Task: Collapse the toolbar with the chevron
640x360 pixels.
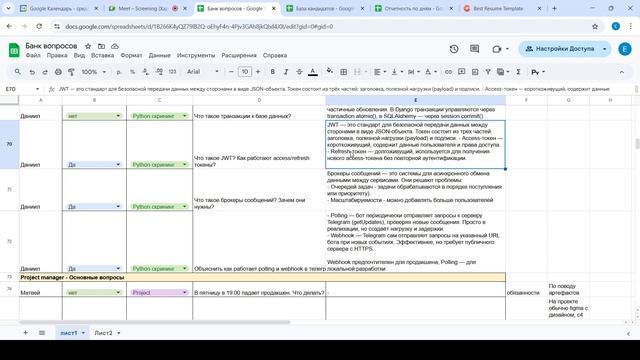Action: [622, 72]
